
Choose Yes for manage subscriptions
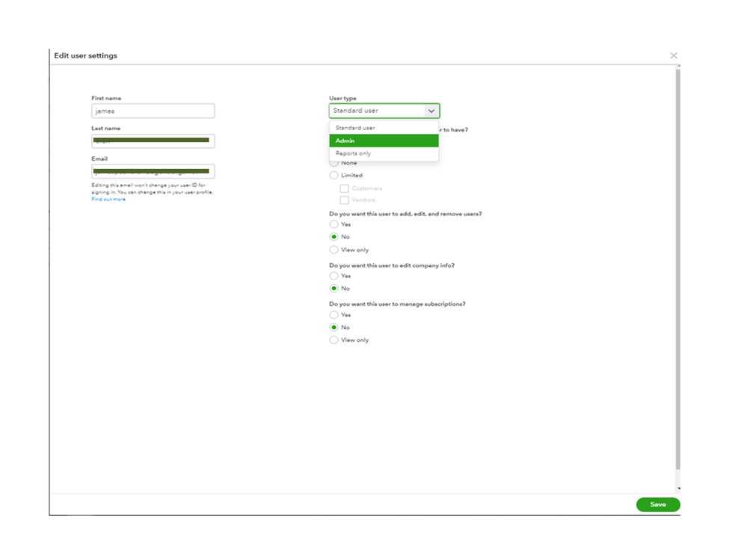coord(334,315)
